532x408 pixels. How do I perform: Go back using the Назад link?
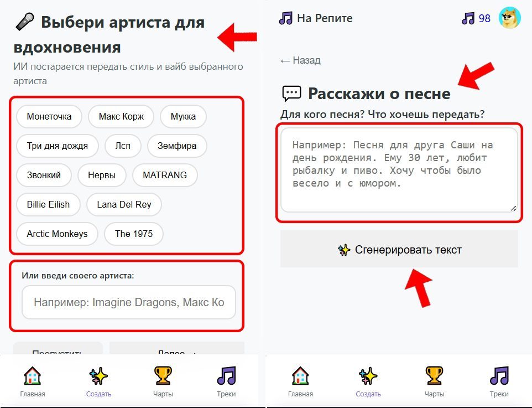[x=300, y=60]
